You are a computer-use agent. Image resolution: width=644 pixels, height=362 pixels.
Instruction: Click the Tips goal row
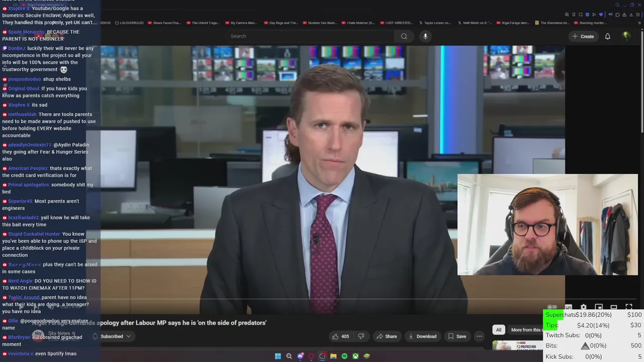(594, 325)
